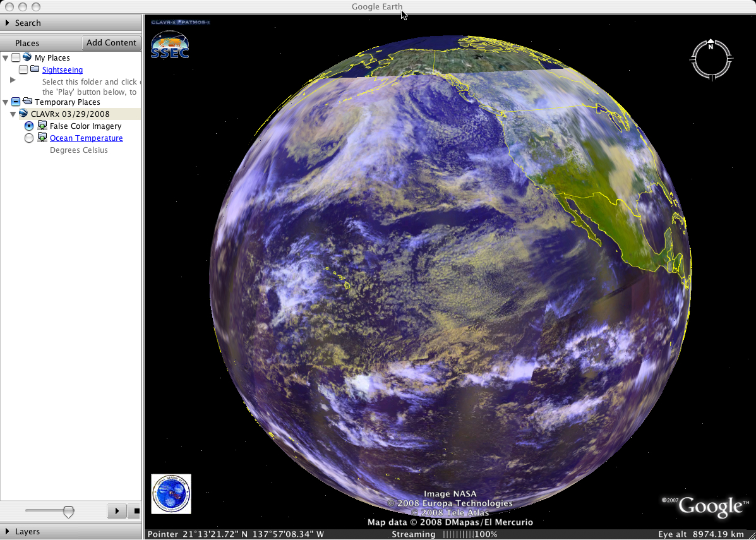This screenshot has width=756, height=540.
Task: Click the red close window button
Action: tap(9, 7)
